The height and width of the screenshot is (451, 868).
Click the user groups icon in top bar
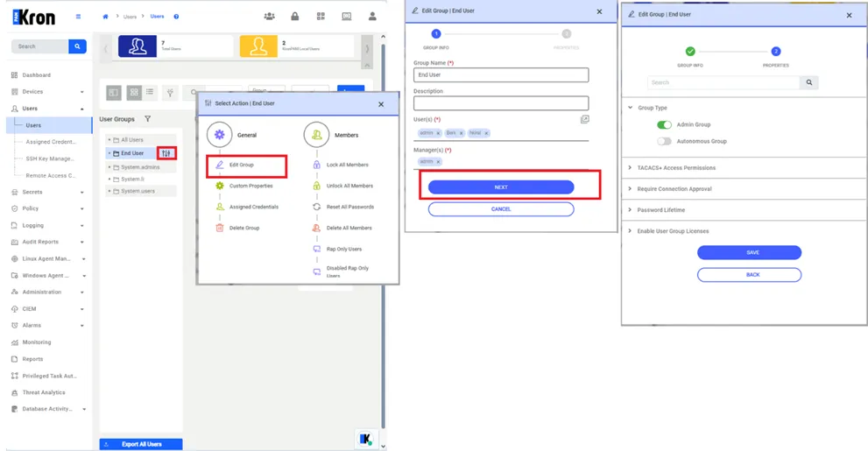(x=269, y=16)
